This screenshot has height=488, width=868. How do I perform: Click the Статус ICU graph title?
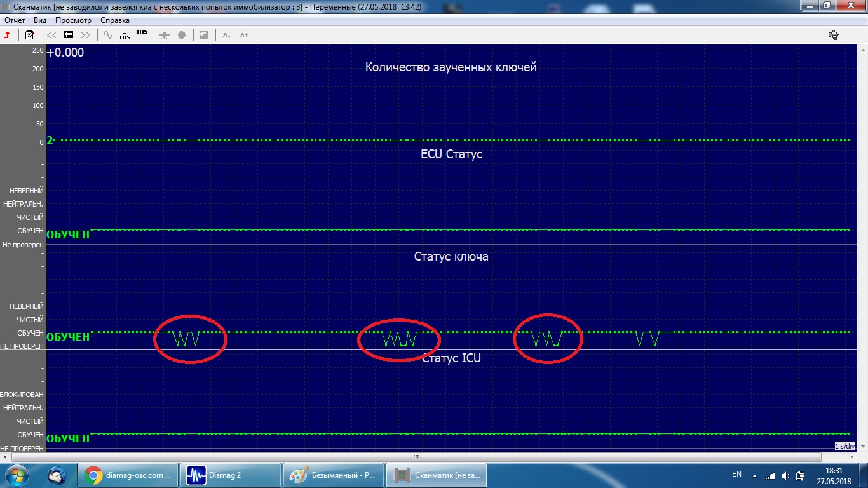(x=451, y=358)
